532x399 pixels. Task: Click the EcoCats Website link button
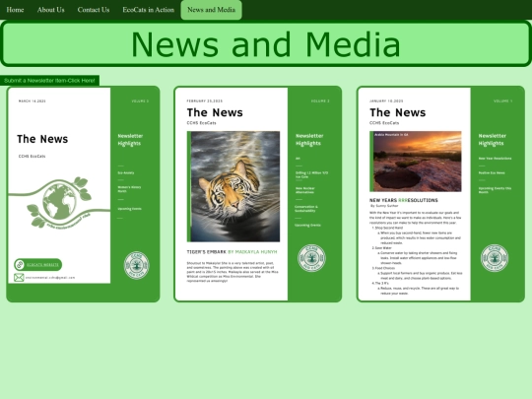pyautogui.click(x=38, y=265)
